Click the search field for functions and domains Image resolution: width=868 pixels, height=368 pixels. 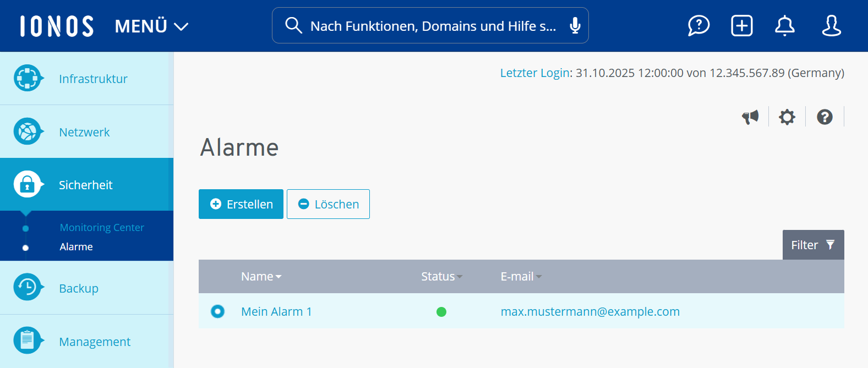[430, 25]
